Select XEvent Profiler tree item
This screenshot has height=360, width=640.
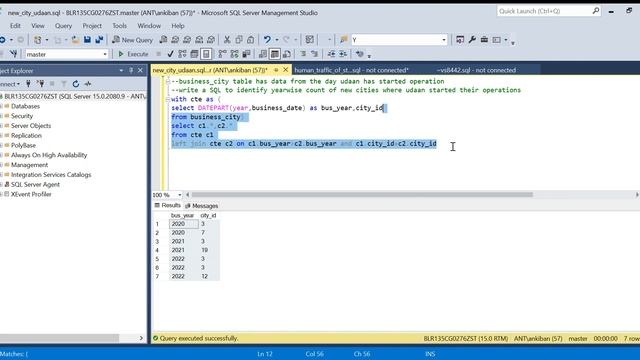[x=31, y=194]
